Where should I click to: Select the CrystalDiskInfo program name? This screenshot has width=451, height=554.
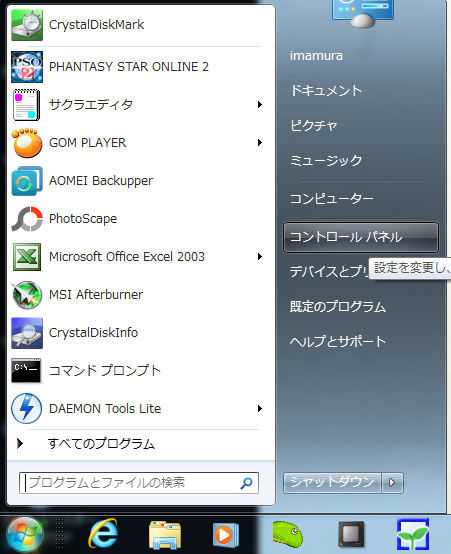coord(93,333)
